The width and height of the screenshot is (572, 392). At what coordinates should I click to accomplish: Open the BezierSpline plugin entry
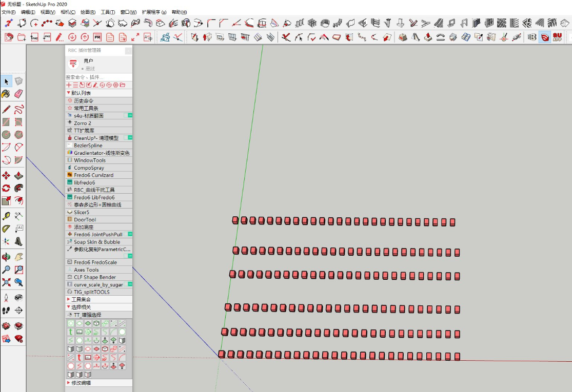[x=99, y=146]
